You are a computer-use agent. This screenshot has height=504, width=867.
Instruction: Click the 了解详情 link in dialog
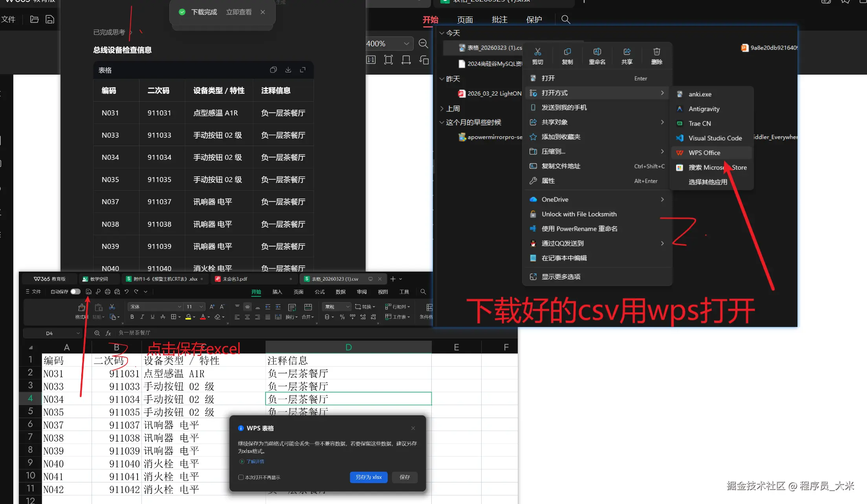pos(255,462)
